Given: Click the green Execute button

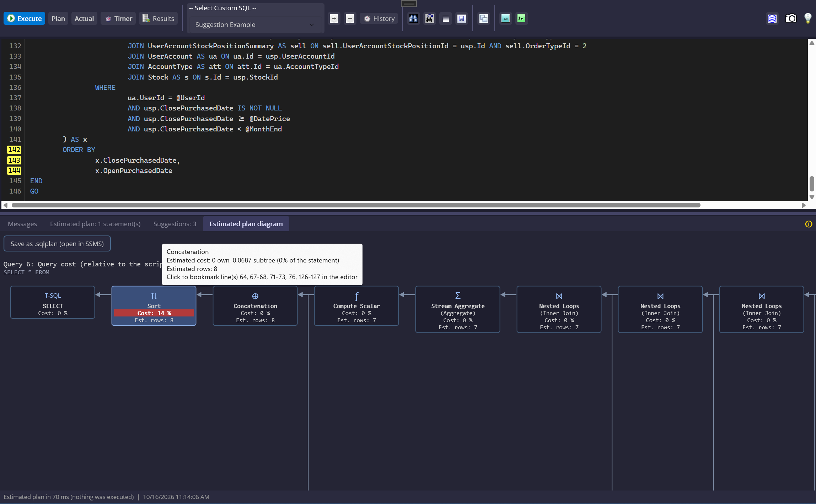Looking at the screenshot, I should [x=24, y=18].
